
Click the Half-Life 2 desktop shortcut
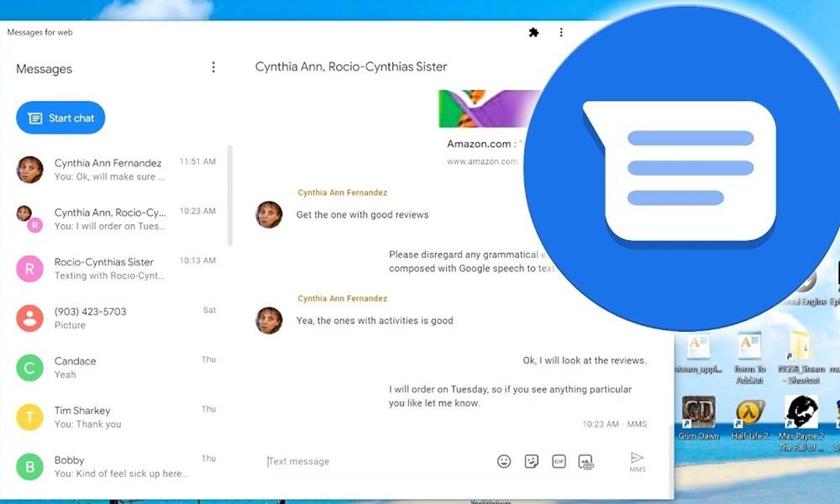coord(749,418)
